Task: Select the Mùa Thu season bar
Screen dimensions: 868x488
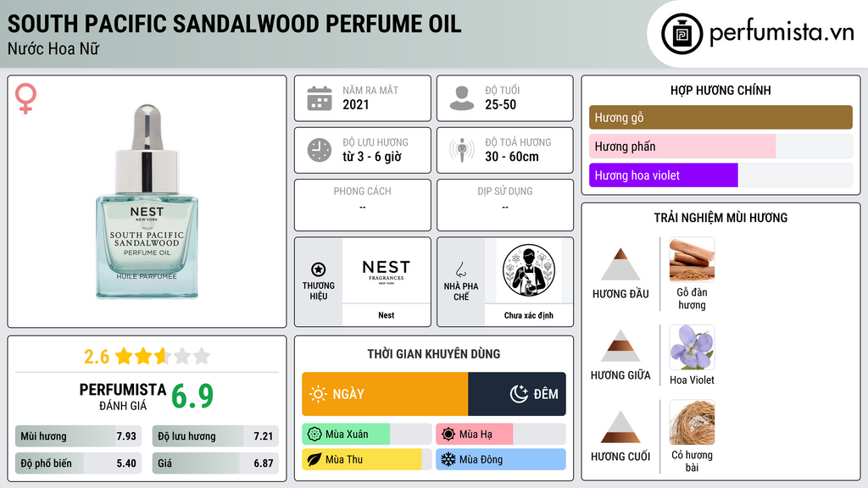Action: pyautogui.click(x=366, y=459)
